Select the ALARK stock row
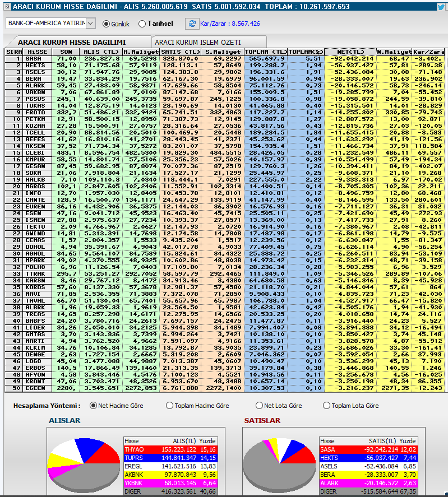The image size is (448, 497). (225, 86)
